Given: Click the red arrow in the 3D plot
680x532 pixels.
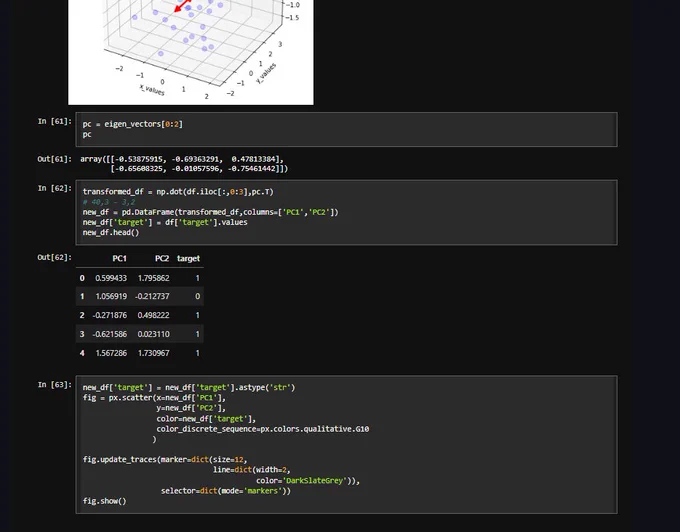Looking at the screenshot, I should pyautogui.click(x=183, y=6).
